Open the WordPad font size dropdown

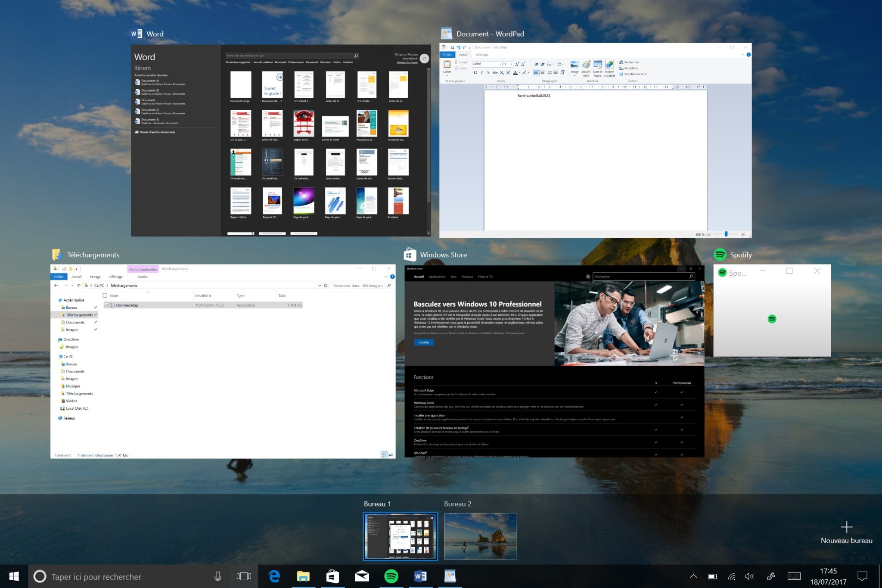pyautogui.click(x=511, y=64)
